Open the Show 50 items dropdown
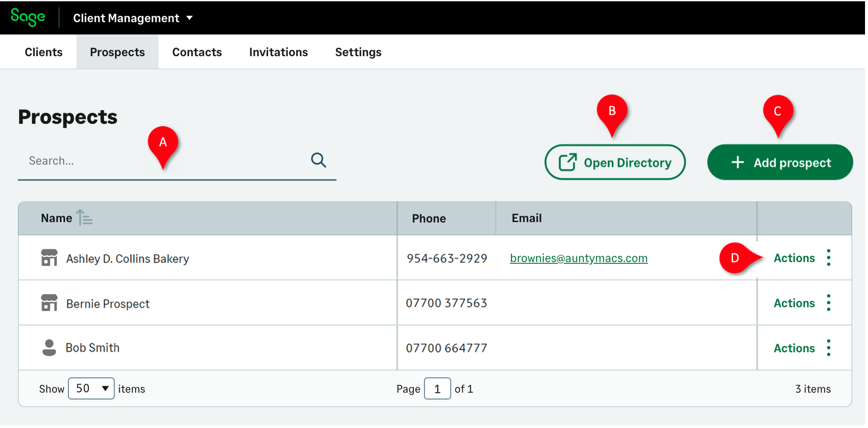 click(91, 389)
